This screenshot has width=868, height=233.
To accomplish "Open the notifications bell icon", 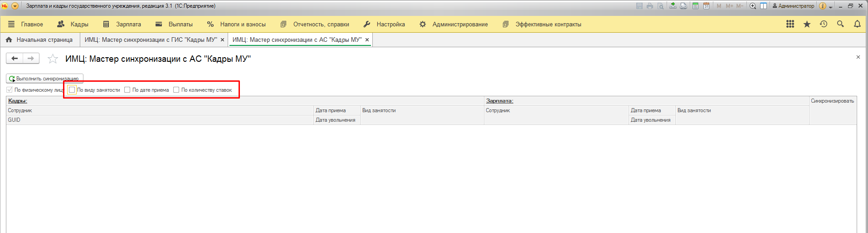I will [x=857, y=24].
